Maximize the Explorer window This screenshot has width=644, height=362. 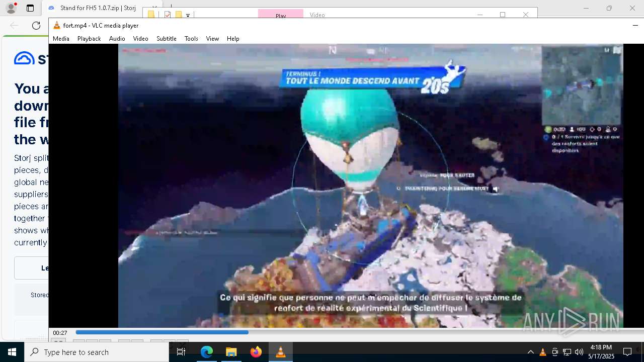point(502,15)
